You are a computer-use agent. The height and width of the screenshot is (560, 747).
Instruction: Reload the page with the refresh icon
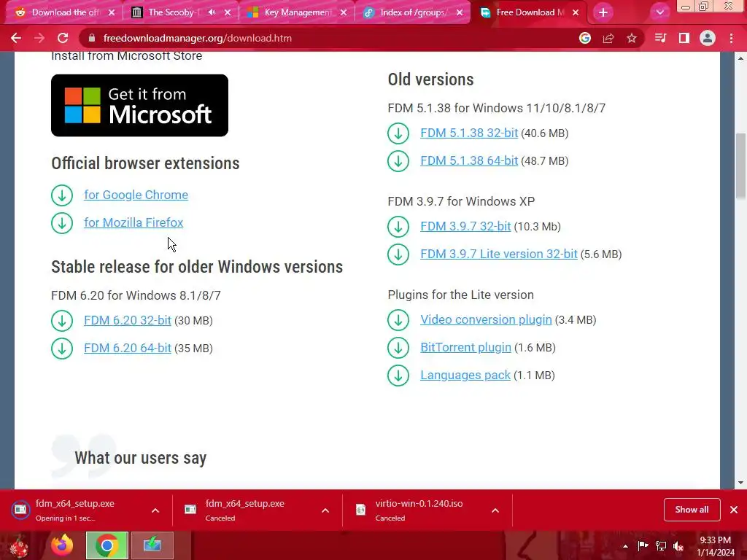[x=63, y=38]
